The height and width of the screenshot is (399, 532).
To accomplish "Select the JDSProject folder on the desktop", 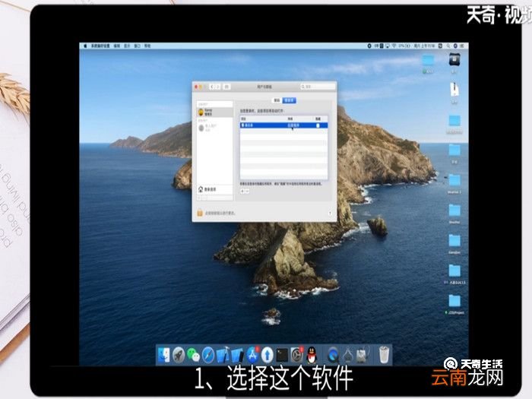I will click(x=454, y=301).
